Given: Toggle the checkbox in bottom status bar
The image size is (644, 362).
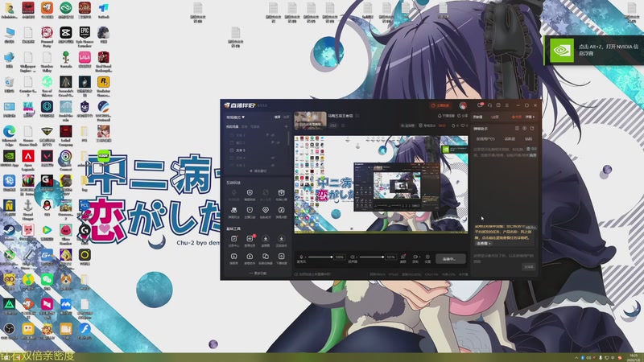Looking at the screenshot, I should tap(296, 274).
